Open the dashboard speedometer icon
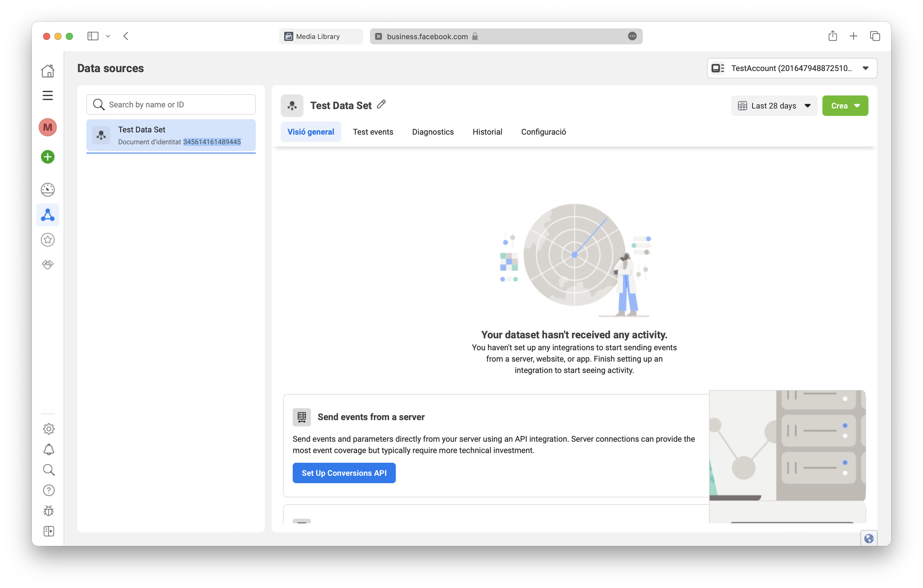The height and width of the screenshot is (588, 923). point(47,190)
